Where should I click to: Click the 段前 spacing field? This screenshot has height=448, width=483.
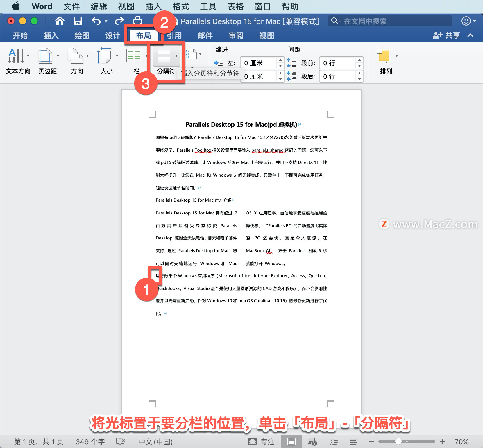click(x=337, y=63)
